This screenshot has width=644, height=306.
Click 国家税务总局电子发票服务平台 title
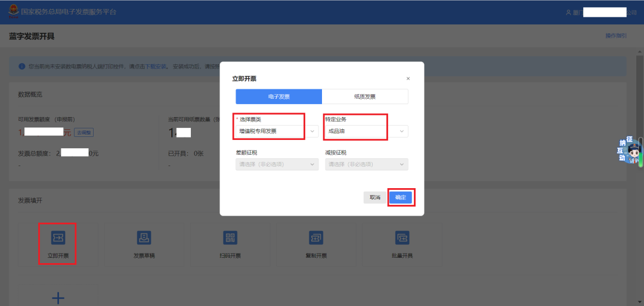pos(69,12)
